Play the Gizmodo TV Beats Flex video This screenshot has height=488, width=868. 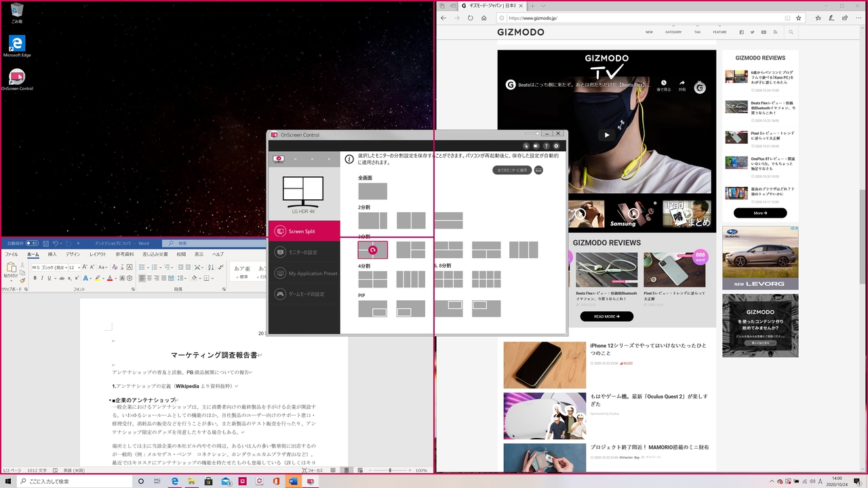click(x=607, y=135)
